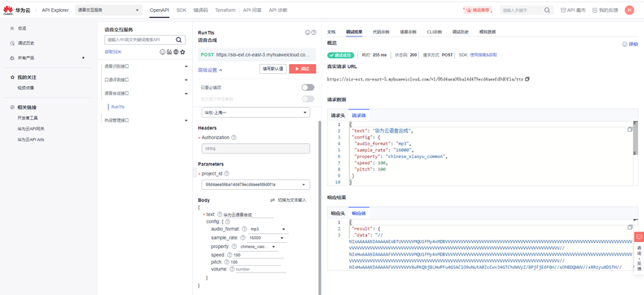Select RunTts in the API tree
644x295 pixels.
118,107
